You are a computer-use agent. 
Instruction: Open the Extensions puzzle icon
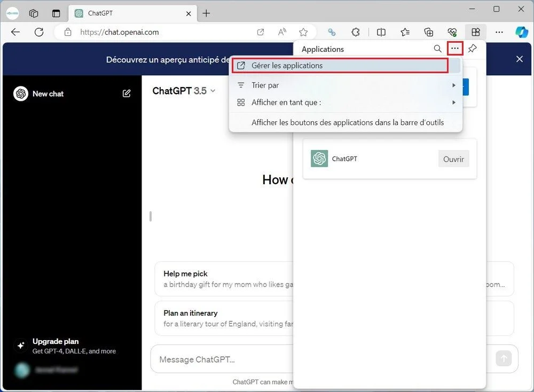(x=356, y=32)
